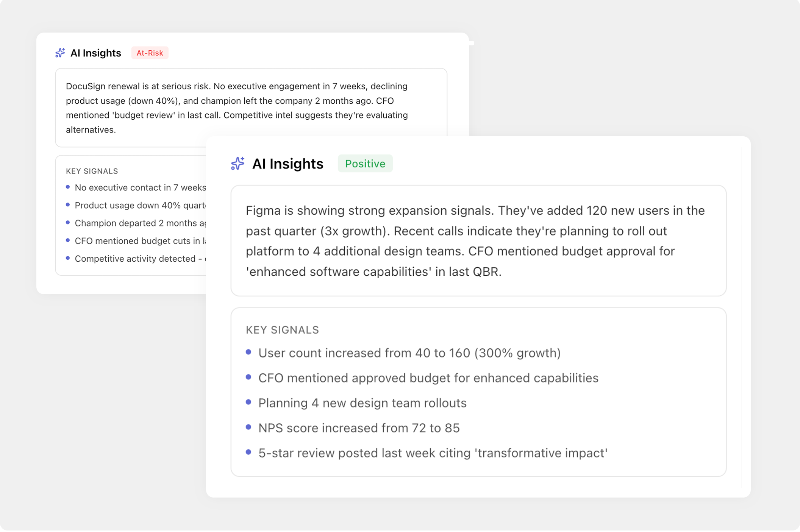The height and width of the screenshot is (532, 800).
Task: Click the bullet marker before 'No executive contact in 7 weeks'
Action: pyautogui.click(x=68, y=187)
